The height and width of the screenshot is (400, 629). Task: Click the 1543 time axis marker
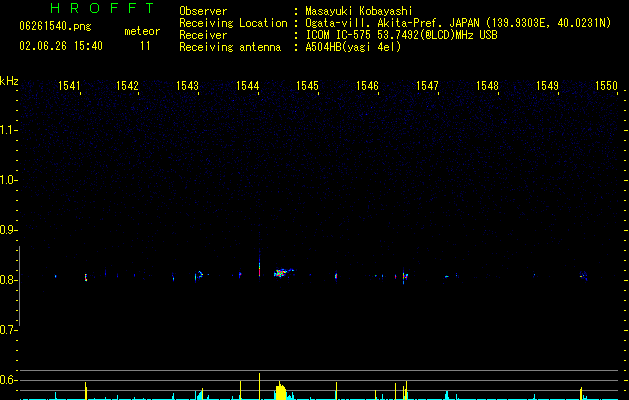(x=187, y=86)
